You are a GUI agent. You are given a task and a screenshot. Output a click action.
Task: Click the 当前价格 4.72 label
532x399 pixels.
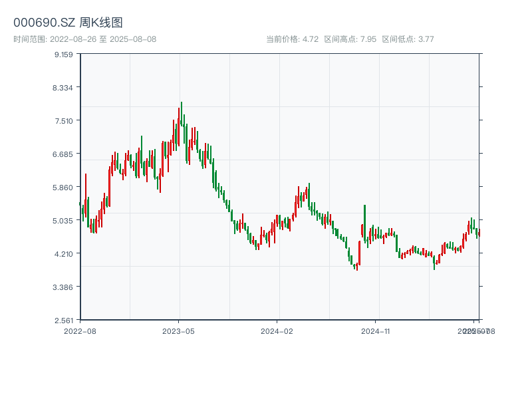tap(292, 39)
